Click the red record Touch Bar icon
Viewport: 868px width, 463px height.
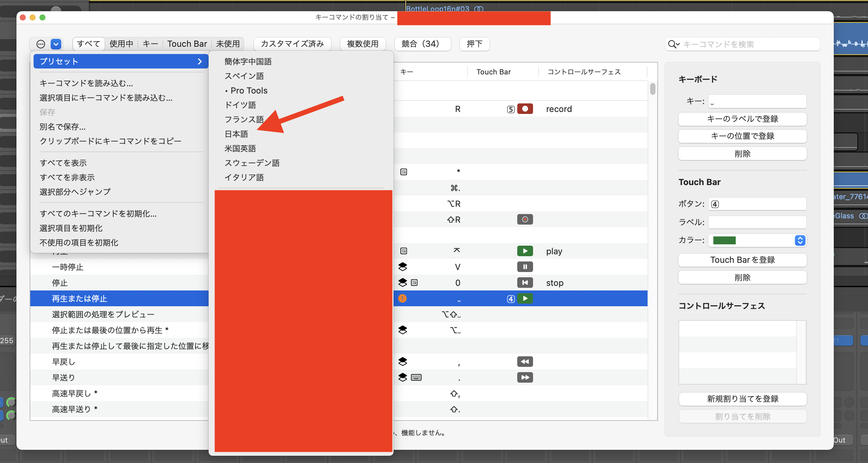[x=524, y=109]
